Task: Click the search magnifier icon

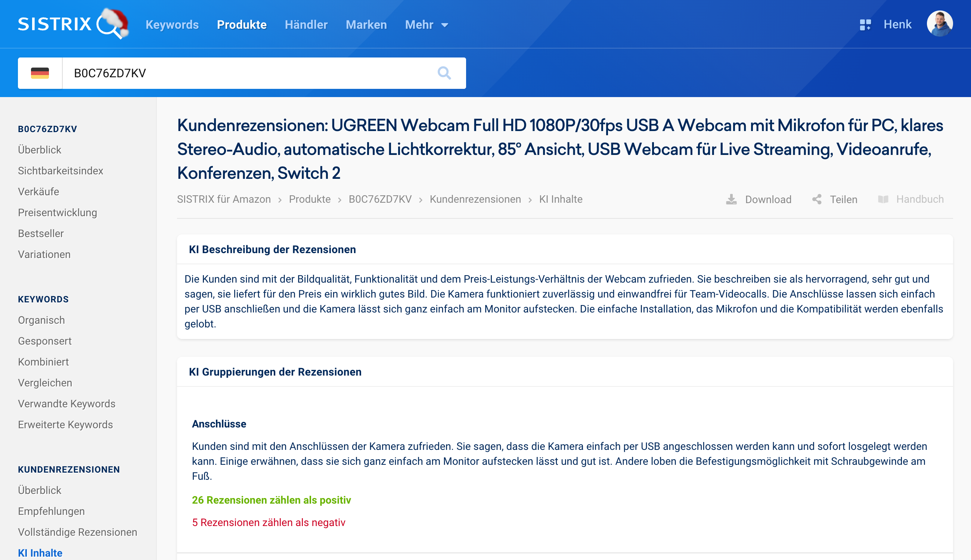Action: [444, 73]
